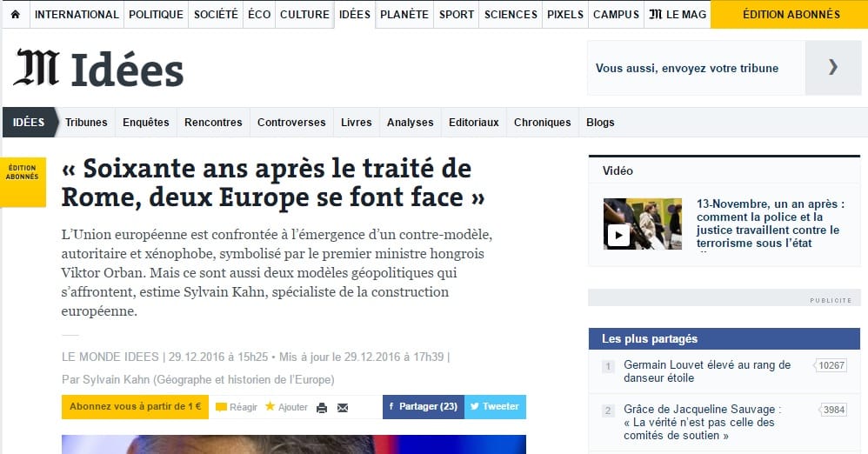Image resolution: width=868 pixels, height=454 pixels.
Task: Open the INTERNATIONAL section
Action: point(77,15)
